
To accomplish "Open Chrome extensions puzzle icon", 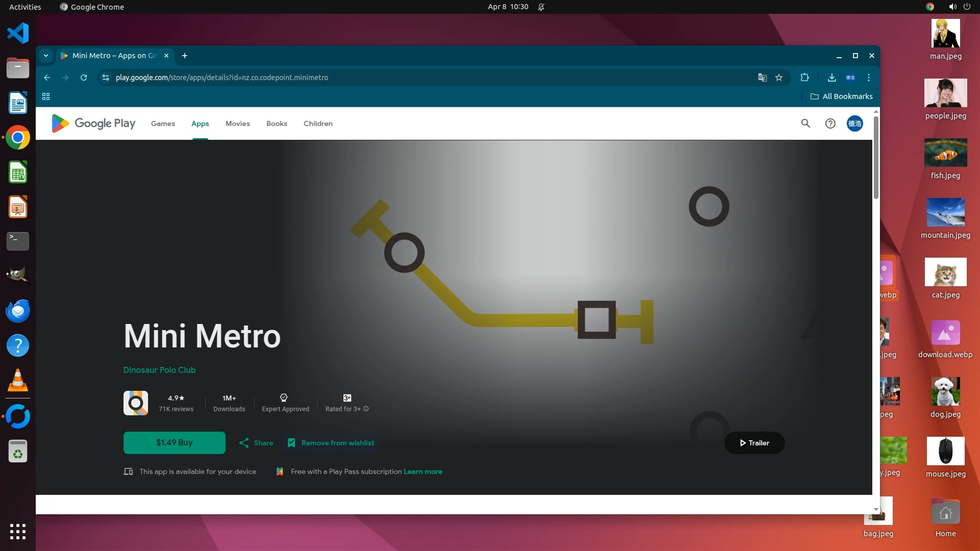I will [805, 78].
